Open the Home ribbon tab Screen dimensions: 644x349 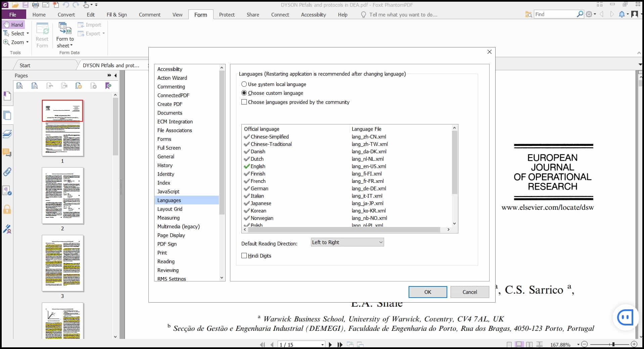point(39,14)
